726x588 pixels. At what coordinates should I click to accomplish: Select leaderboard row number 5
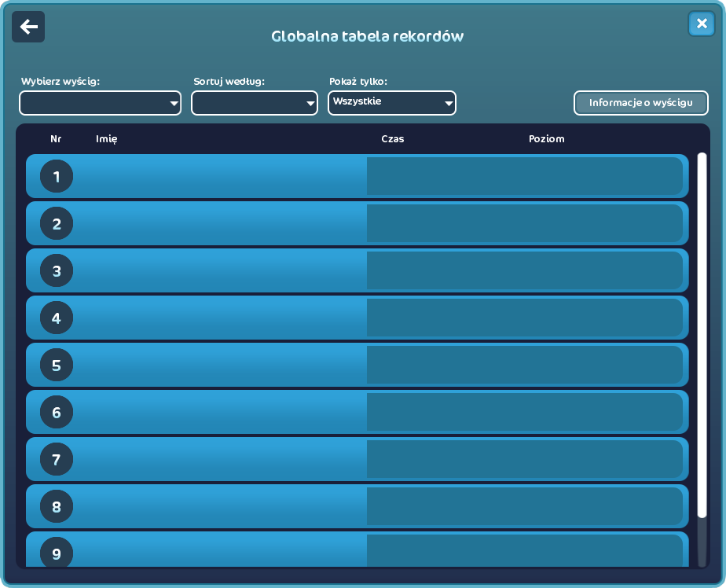click(357, 365)
